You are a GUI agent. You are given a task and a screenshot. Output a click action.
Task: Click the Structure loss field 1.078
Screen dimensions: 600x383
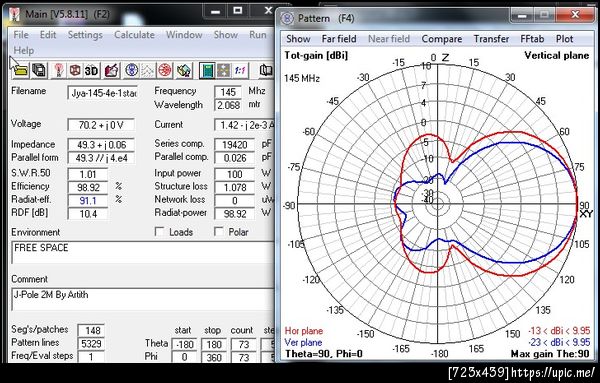(235, 187)
